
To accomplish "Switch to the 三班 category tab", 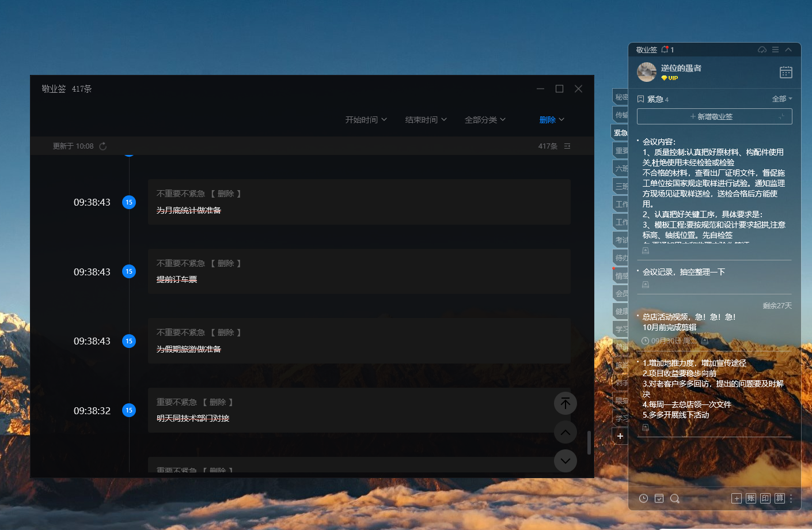I will coord(620,186).
